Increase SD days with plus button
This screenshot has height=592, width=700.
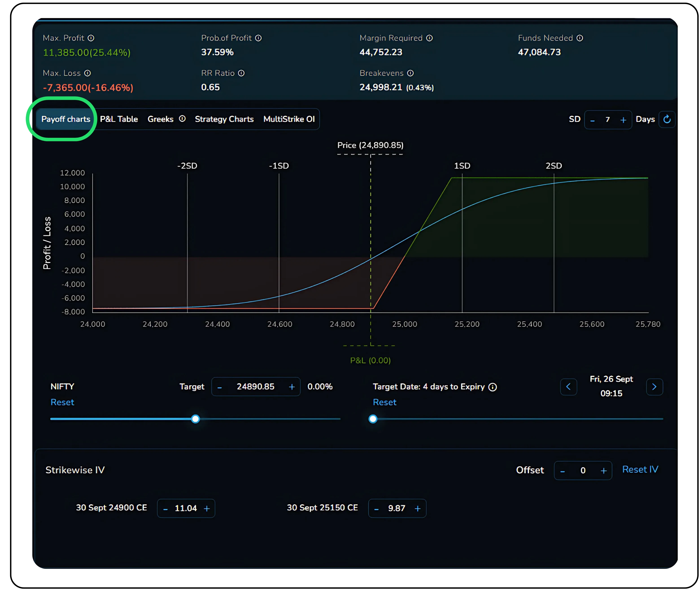click(x=623, y=120)
